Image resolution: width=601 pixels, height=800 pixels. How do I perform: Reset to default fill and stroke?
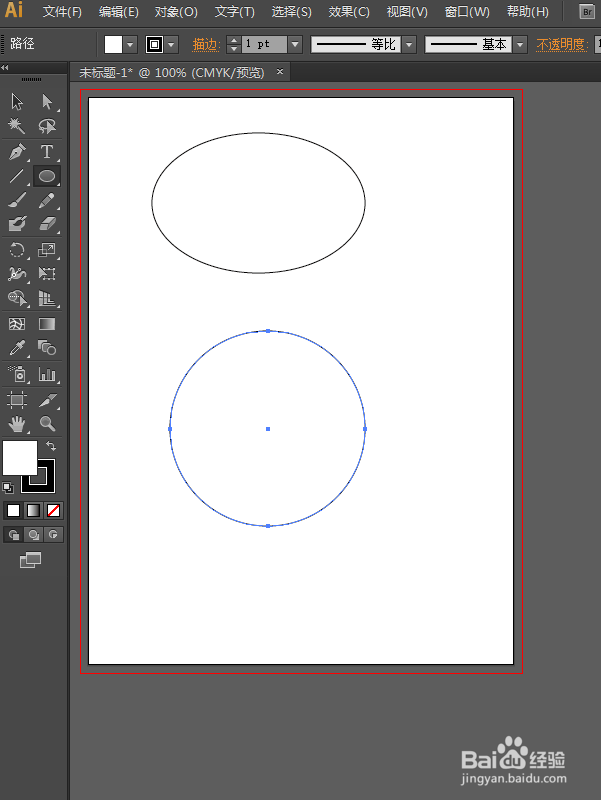[8, 488]
